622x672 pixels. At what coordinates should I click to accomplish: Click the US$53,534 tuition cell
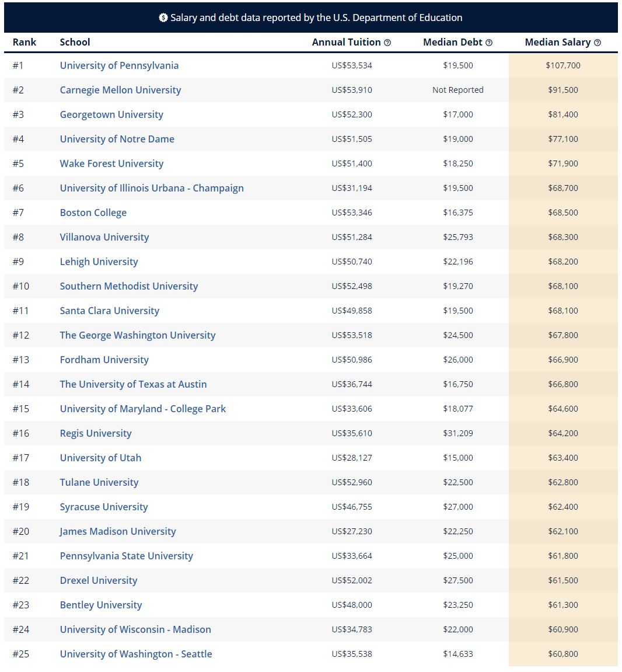click(352, 65)
